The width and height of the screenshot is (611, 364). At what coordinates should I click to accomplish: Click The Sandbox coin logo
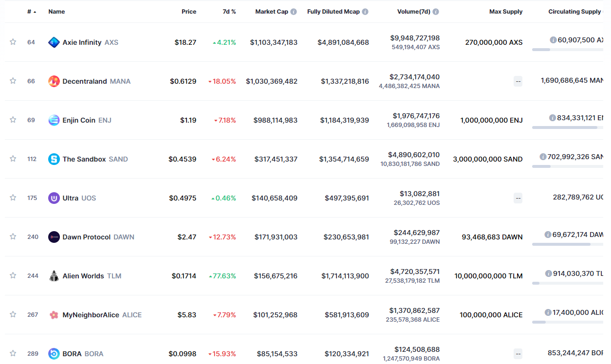pos(54,159)
